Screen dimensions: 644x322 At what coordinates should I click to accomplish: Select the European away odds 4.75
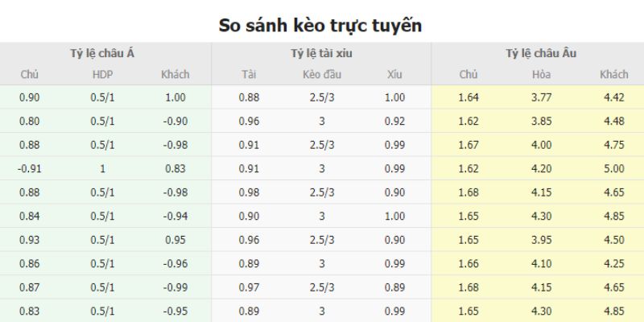click(613, 146)
